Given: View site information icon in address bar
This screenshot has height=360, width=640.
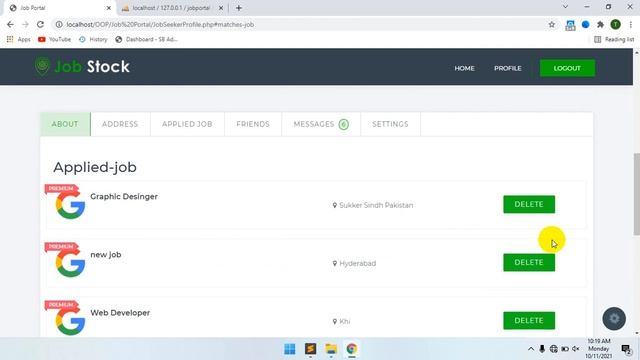Looking at the screenshot, I should [59, 24].
